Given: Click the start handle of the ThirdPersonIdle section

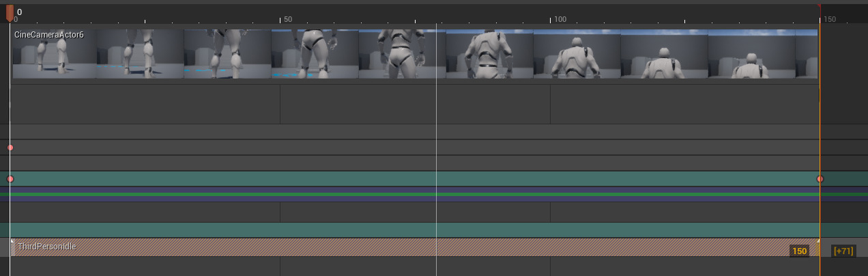Looking at the screenshot, I should coord(13,242).
